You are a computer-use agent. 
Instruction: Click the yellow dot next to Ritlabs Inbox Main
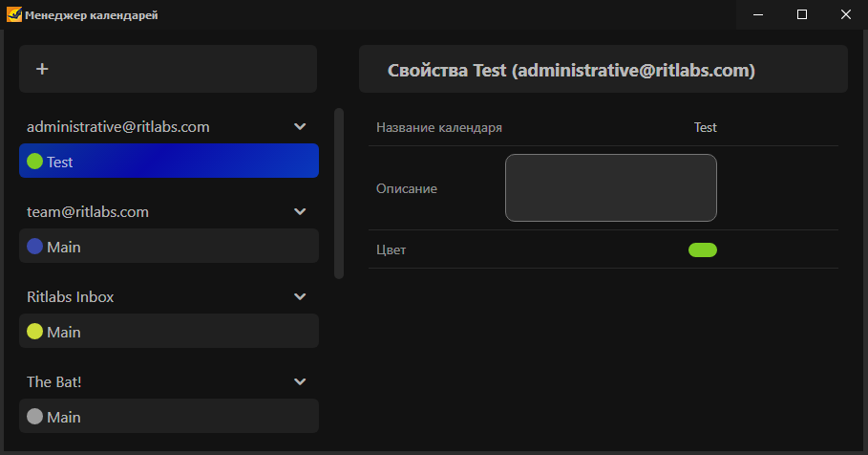35,332
